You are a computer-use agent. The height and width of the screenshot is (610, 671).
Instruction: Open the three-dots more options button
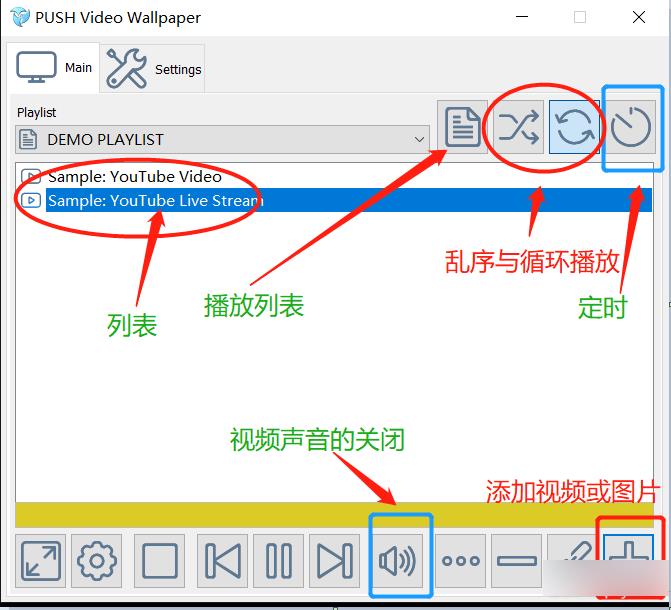(460, 561)
